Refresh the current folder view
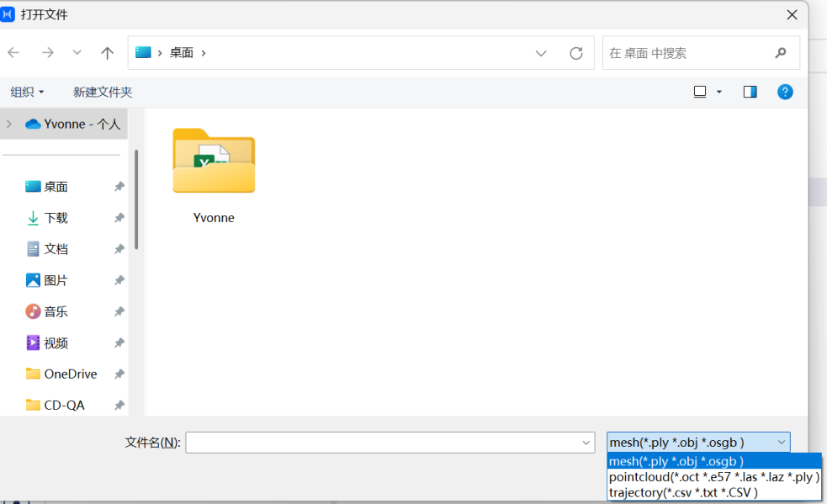The image size is (827, 504). (576, 53)
